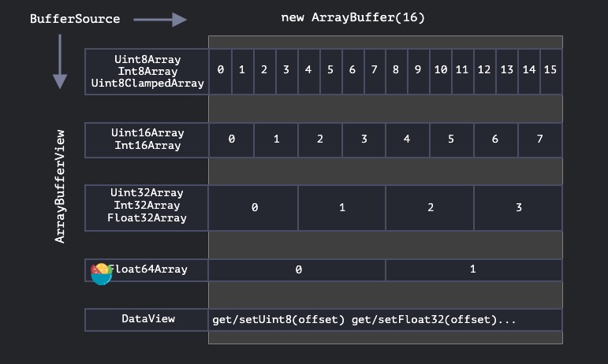
Task: Click cell 3 in the Uint16Array row
Action: pos(364,140)
